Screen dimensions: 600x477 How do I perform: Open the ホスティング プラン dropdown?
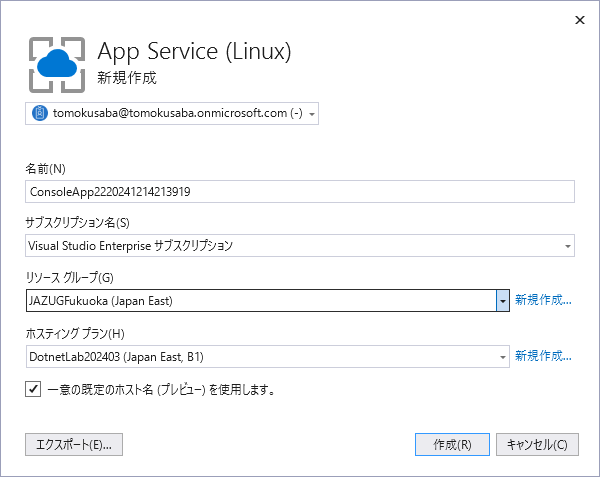pyautogui.click(x=268, y=357)
